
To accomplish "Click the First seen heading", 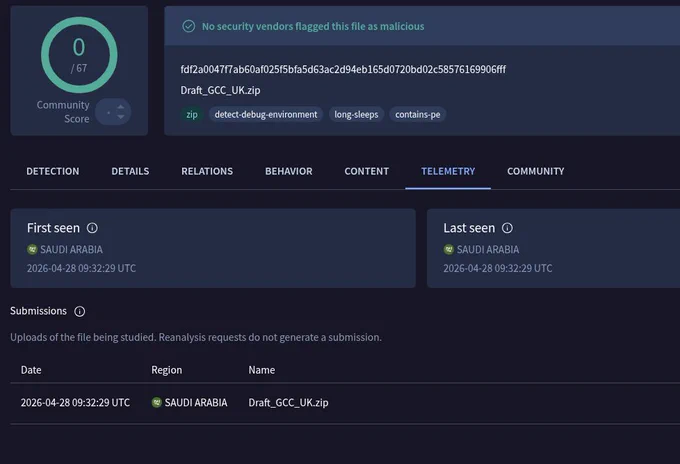I will tap(53, 228).
